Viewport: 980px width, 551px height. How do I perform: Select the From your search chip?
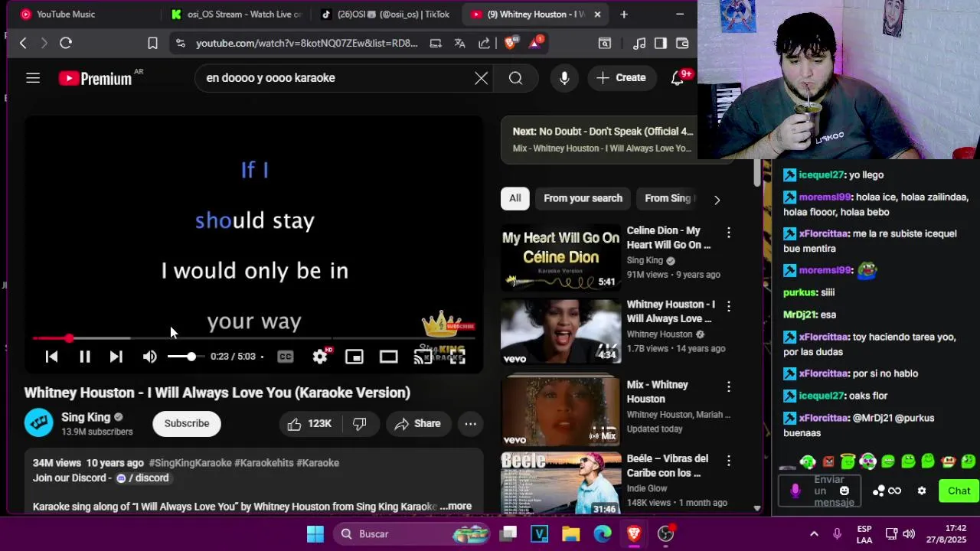[x=583, y=198]
